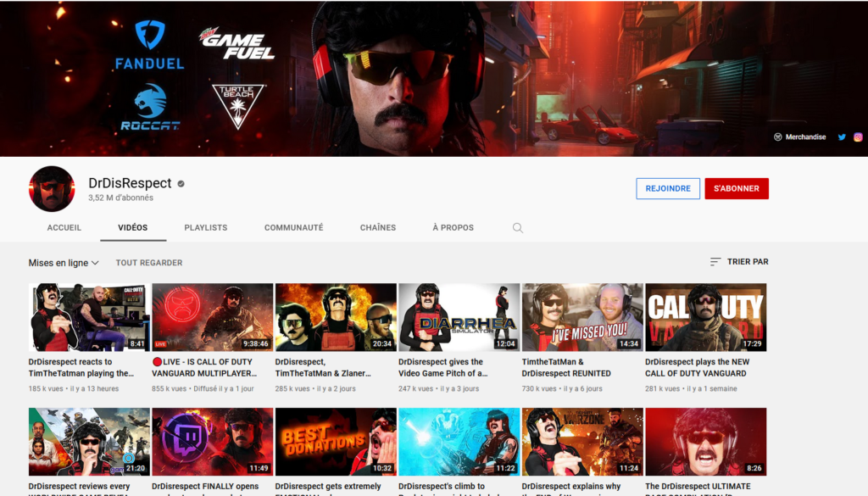Open DrDisrespect gives the Video Game Pitch title
The width and height of the screenshot is (868, 496).
tap(443, 368)
